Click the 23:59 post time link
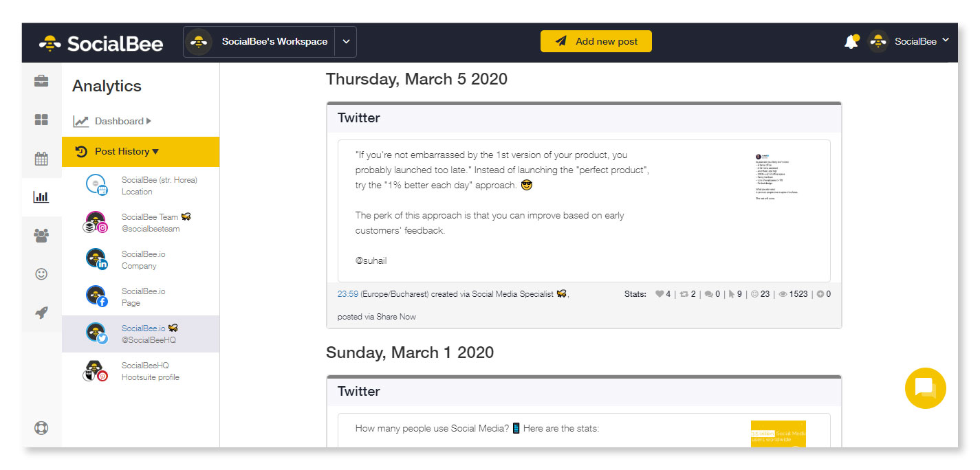Screen dimensions: 980x470 click(347, 294)
